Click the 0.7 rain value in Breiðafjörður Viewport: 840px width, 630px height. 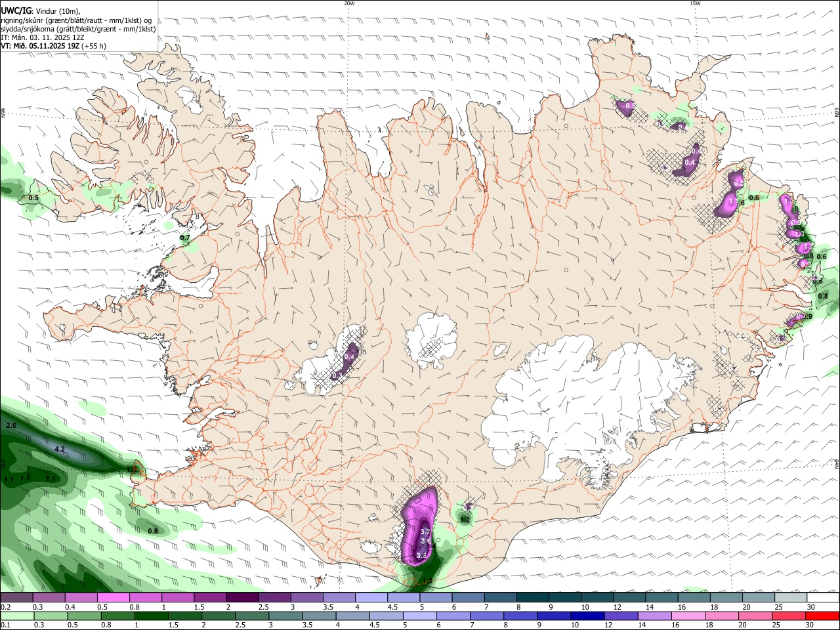(185, 238)
